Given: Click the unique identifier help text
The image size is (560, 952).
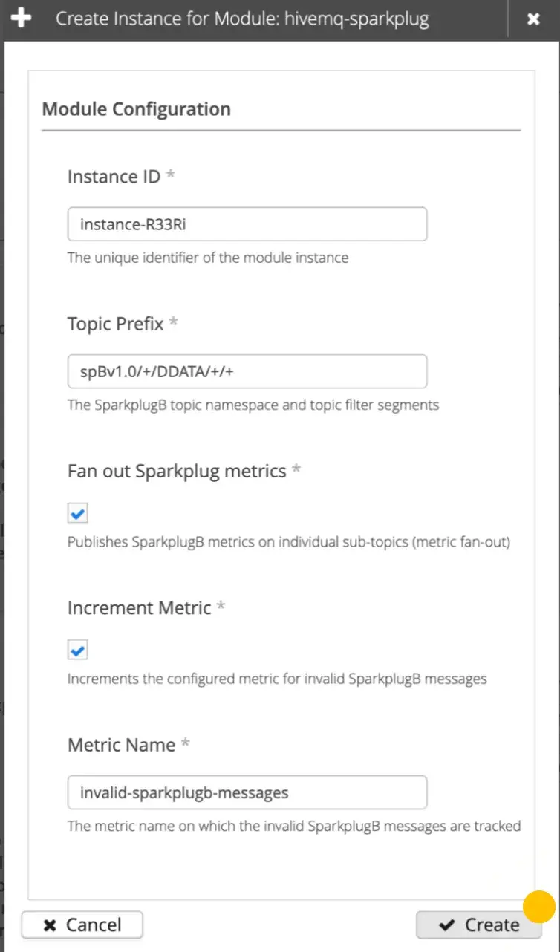Looking at the screenshot, I should click(208, 258).
